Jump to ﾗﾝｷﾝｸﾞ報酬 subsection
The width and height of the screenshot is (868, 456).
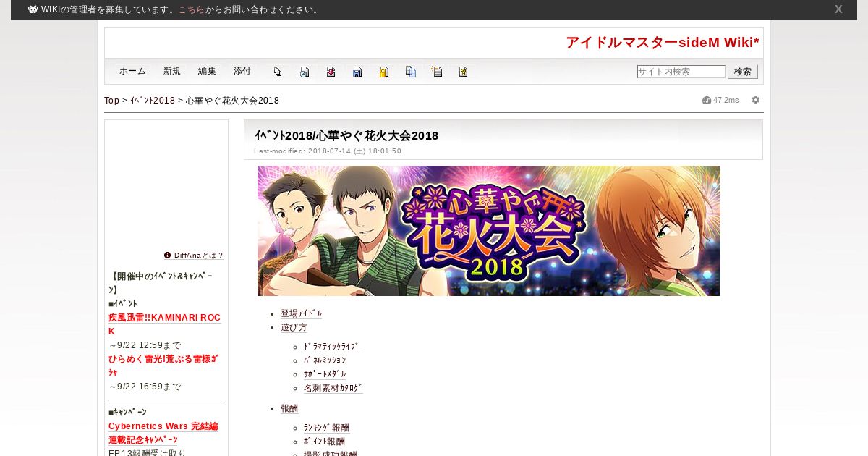coord(326,428)
